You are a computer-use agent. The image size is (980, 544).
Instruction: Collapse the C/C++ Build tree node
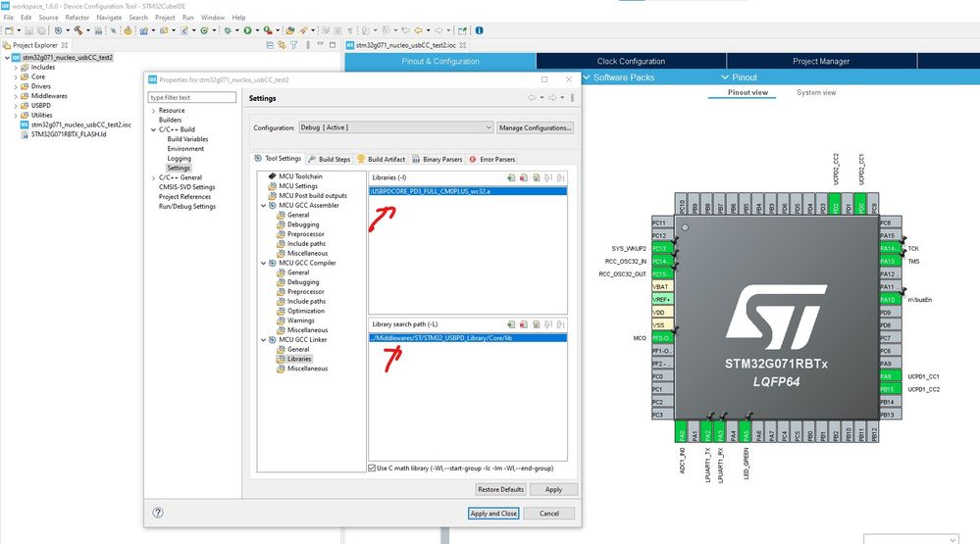(153, 129)
